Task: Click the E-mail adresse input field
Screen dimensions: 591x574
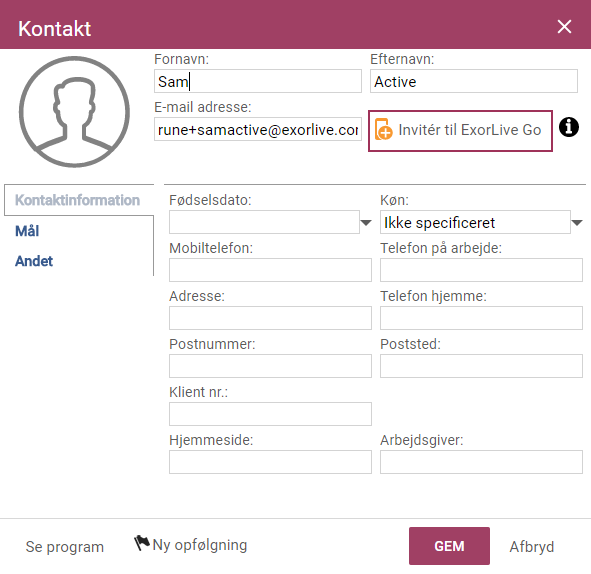Action: 258,129
